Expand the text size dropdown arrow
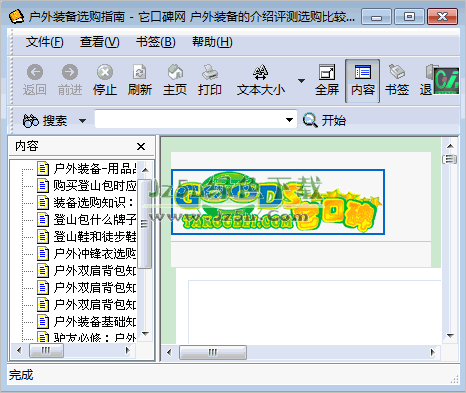The width and height of the screenshot is (466, 393). (301, 81)
